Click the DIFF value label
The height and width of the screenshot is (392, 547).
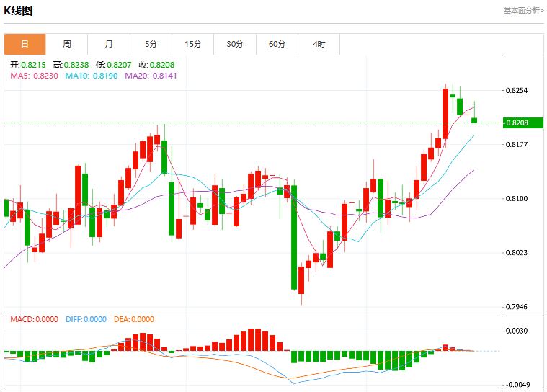coord(86,319)
